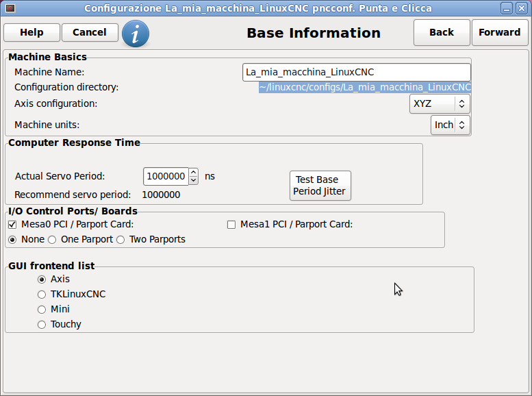Go Back to the previous page
This screenshot has height=396, width=532.
click(442, 33)
